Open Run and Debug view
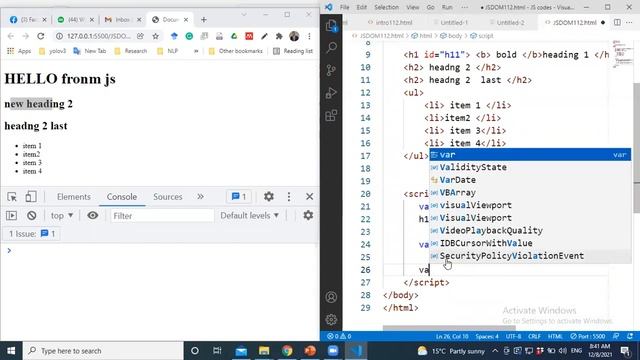The width and height of the screenshot is (640, 360). (331, 93)
